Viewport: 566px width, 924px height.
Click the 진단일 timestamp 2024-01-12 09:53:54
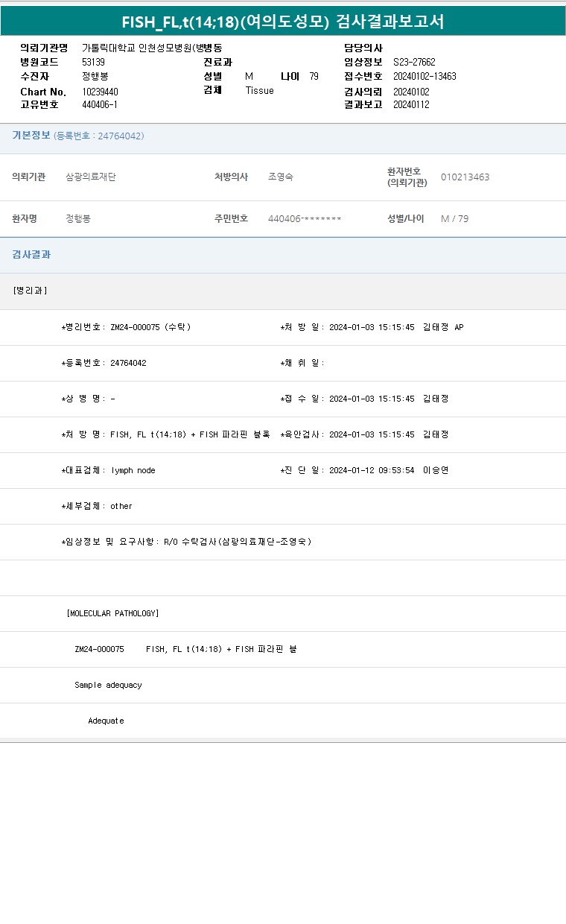371,470
